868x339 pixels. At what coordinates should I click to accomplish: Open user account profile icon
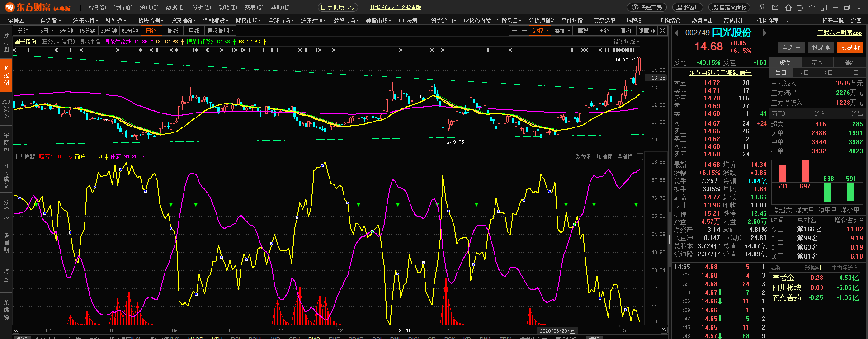click(762, 7)
